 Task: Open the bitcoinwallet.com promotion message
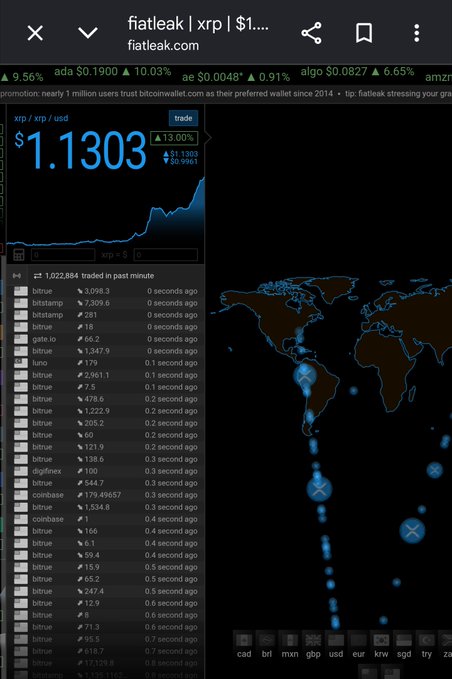click(x=167, y=93)
